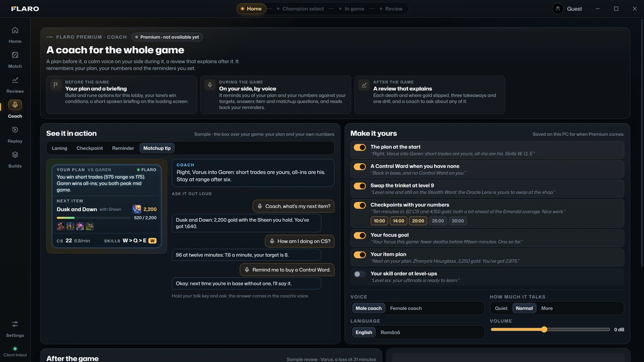Viewport: 644px width, 362px height.
Task: Set talk amount to Quiet
Action: coord(501,308)
